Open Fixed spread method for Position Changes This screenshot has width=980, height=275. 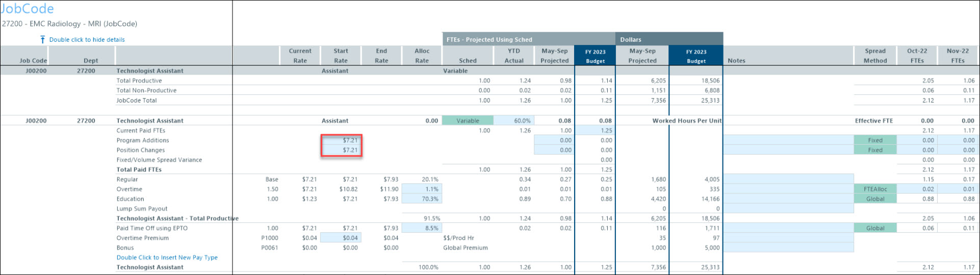tap(875, 150)
